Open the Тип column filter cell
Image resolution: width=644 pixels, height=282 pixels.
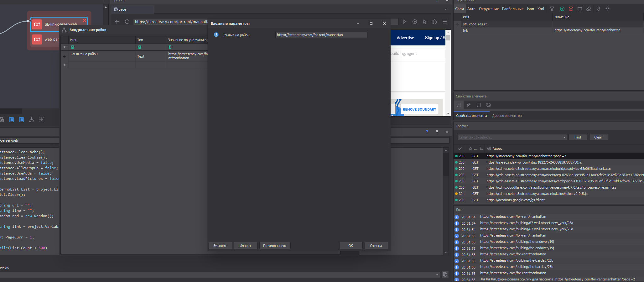[x=150, y=47]
